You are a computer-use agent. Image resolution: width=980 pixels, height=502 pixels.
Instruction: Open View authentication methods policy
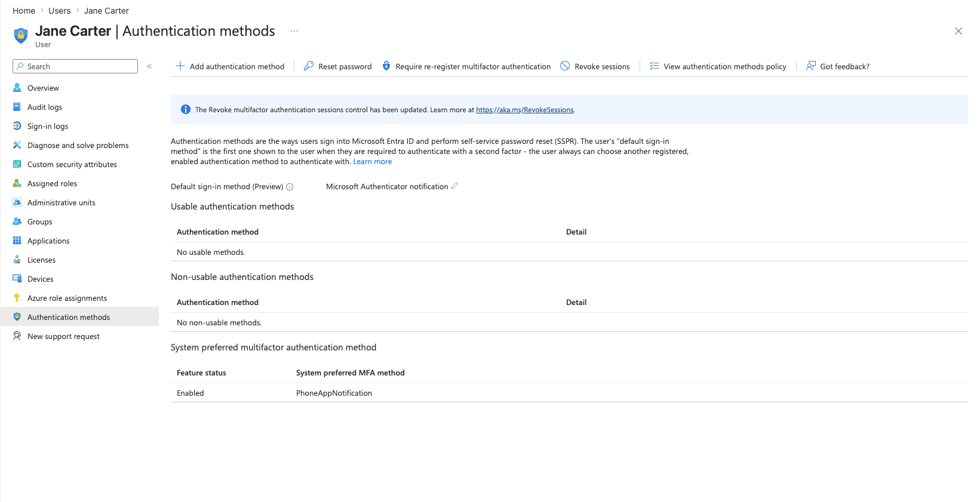(718, 66)
